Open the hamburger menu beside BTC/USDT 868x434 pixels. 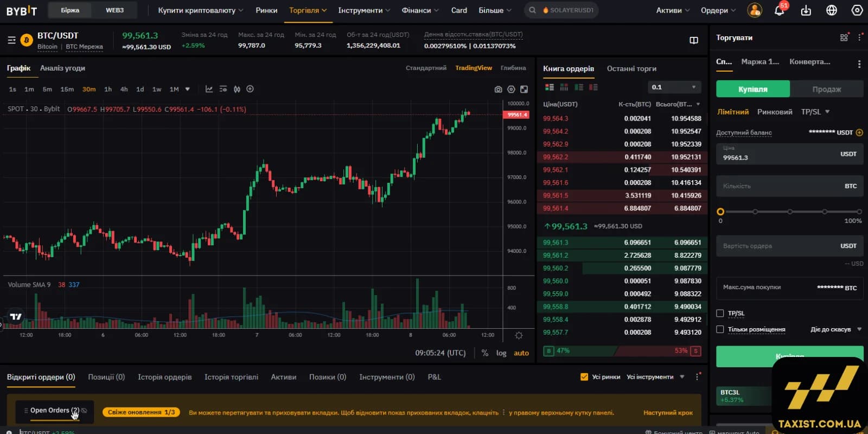pos(11,40)
